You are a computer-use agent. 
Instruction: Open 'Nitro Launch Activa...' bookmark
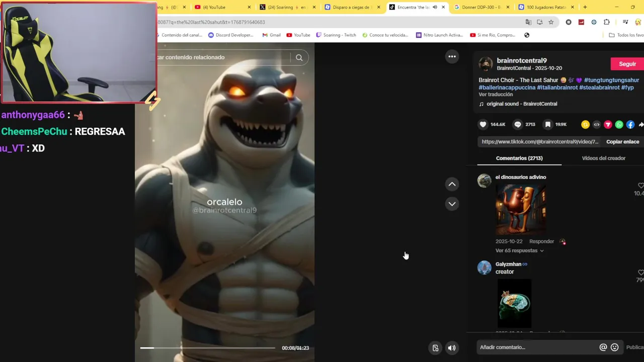(439, 35)
